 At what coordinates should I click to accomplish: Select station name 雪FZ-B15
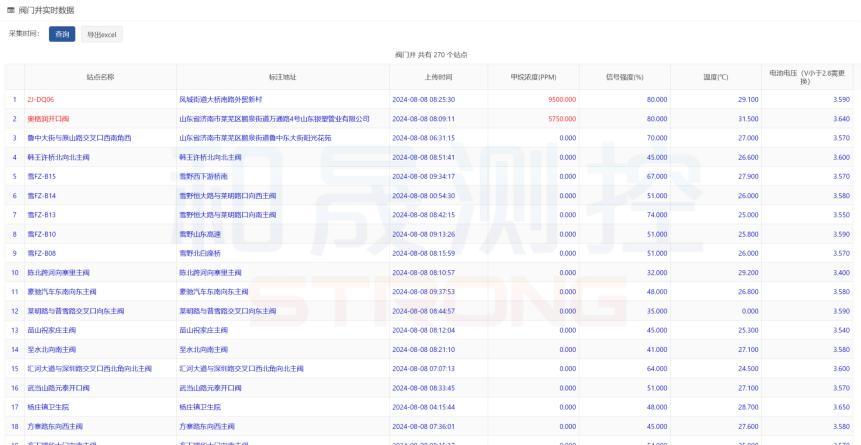[42, 176]
